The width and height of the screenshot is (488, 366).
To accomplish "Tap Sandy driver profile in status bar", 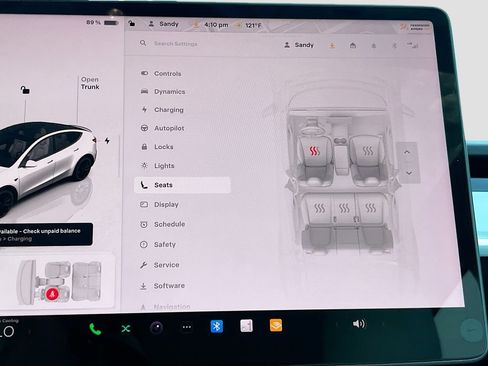I will pos(163,24).
